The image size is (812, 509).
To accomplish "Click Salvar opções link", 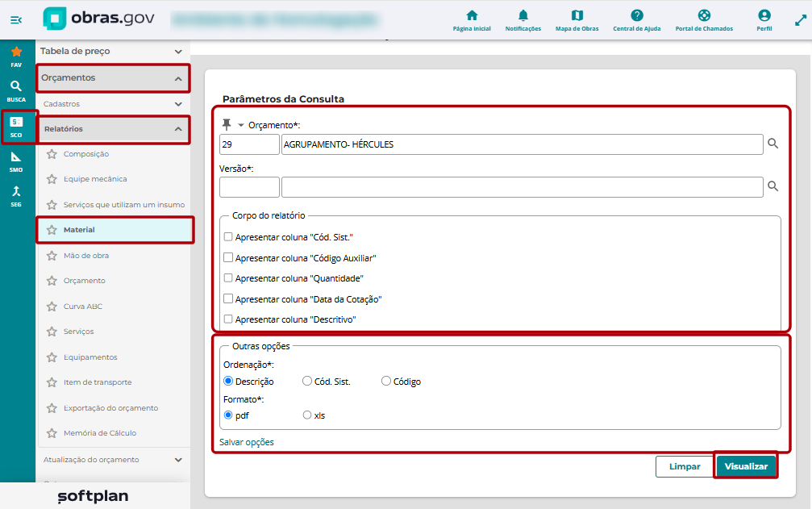I will click(x=247, y=442).
